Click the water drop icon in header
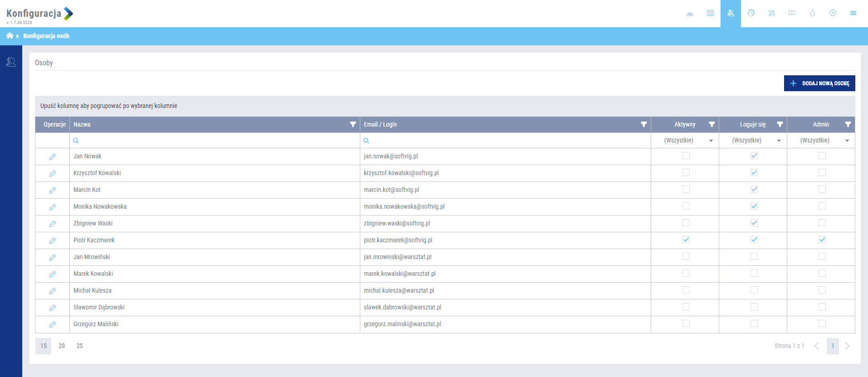Screen dimensions: 868x377 pyautogui.click(x=812, y=13)
